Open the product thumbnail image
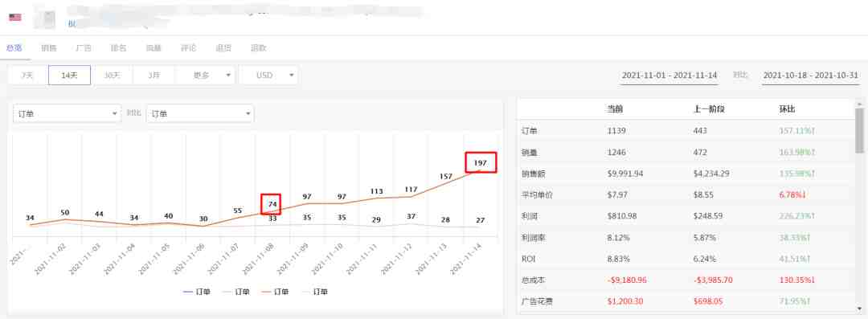This screenshot has height=319, width=868. click(x=45, y=18)
